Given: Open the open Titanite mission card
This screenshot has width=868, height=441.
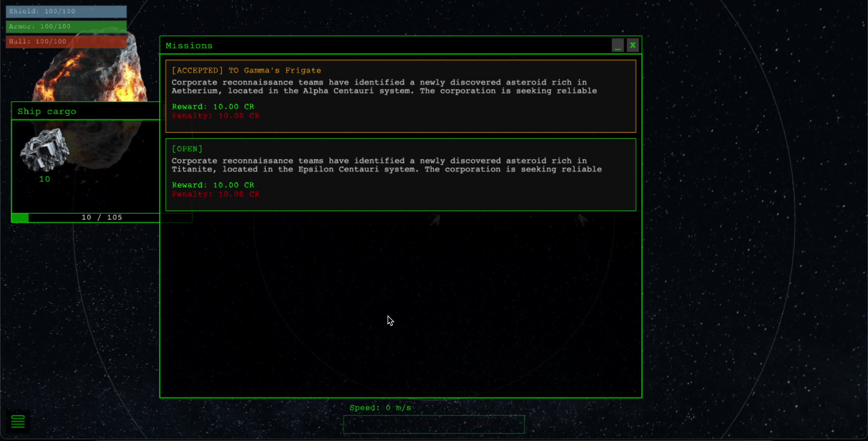Looking at the screenshot, I should point(401,175).
